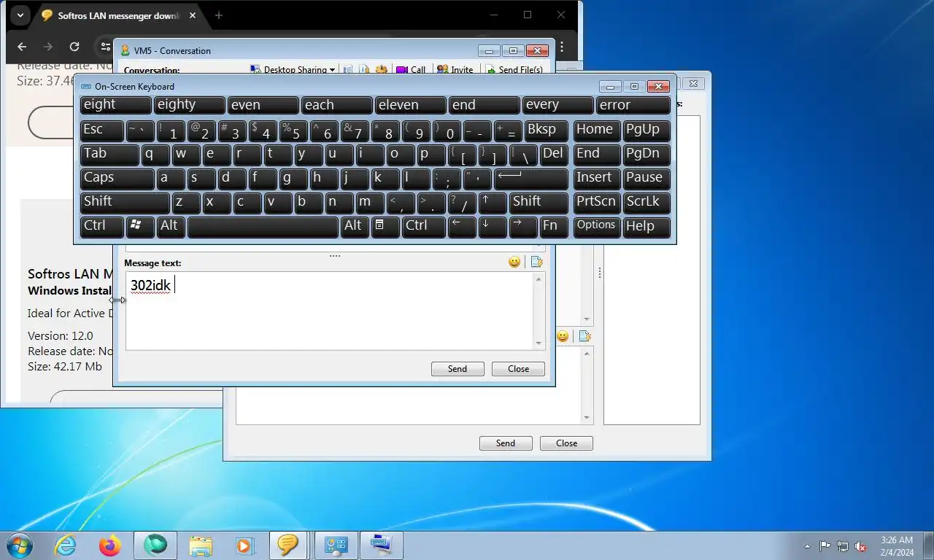Launch Internet Explorer from the taskbar
The width and height of the screenshot is (934, 560).
[65, 545]
